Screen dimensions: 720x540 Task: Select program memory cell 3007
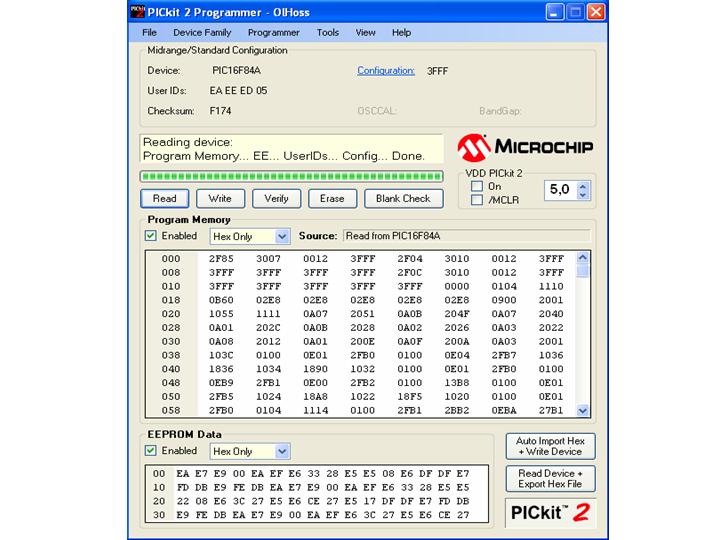point(268,259)
